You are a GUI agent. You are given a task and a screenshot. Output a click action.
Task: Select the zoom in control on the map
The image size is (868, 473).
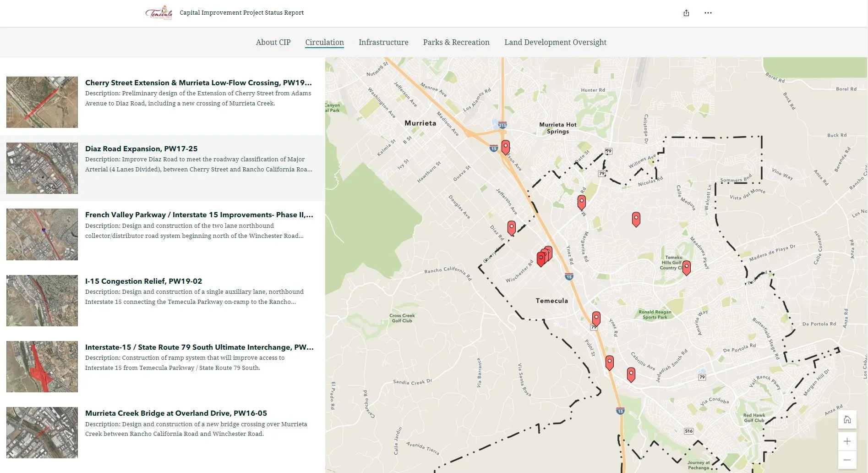coord(846,441)
